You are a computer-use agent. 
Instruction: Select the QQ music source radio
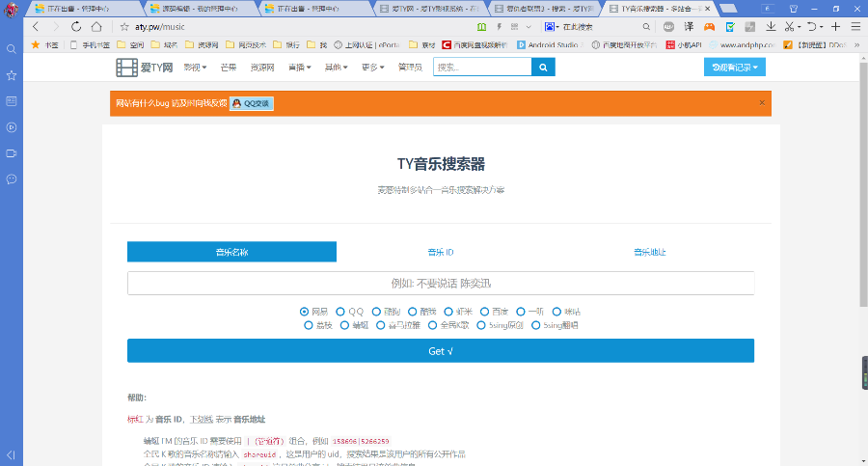pyautogui.click(x=340, y=312)
